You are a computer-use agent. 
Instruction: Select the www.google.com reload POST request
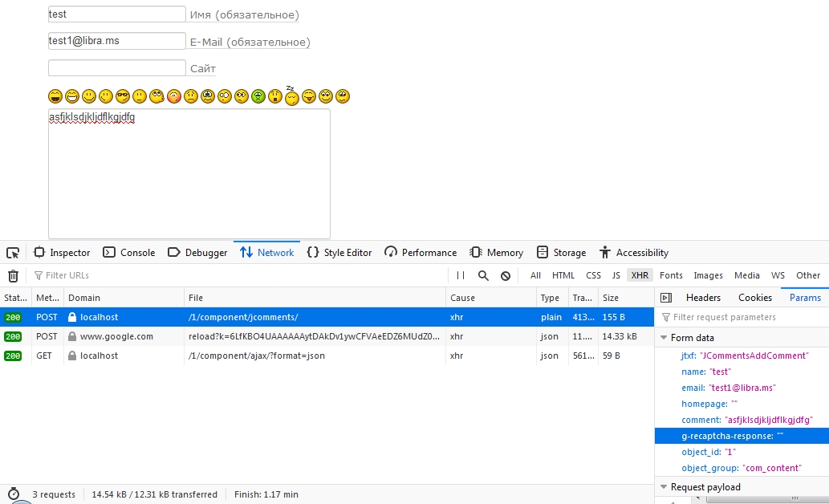[x=327, y=336]
